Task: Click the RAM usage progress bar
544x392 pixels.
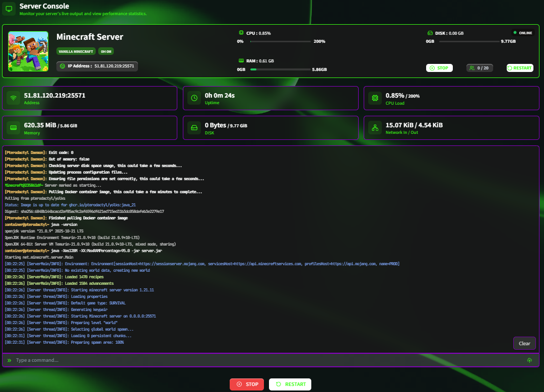Action: pos(281,69)
